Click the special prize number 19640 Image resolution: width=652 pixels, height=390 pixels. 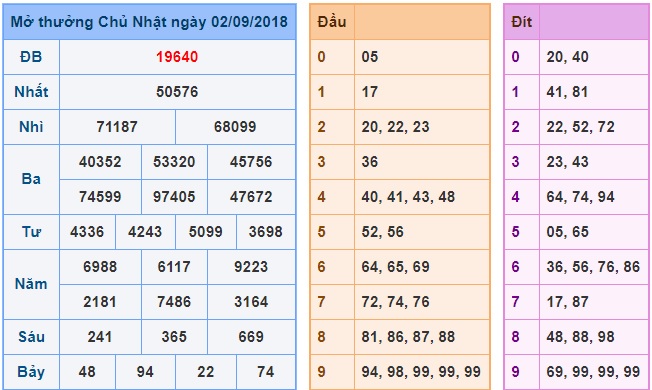point(177,57)
